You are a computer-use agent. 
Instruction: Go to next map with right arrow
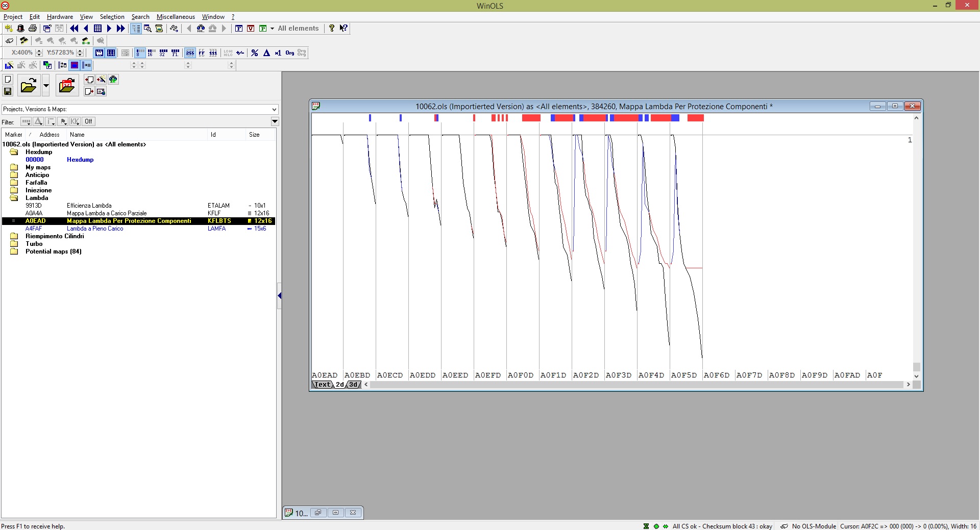(x=109, y=29)
